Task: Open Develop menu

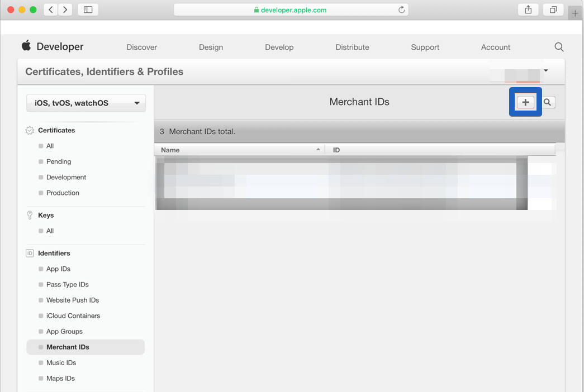Action: [279, 47]
